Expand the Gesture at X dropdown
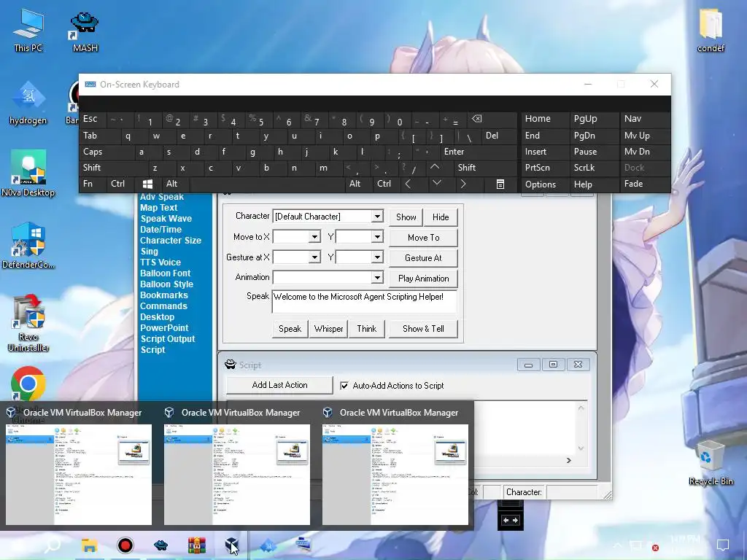Screen dimensions: 747x560 click(314, 257)
